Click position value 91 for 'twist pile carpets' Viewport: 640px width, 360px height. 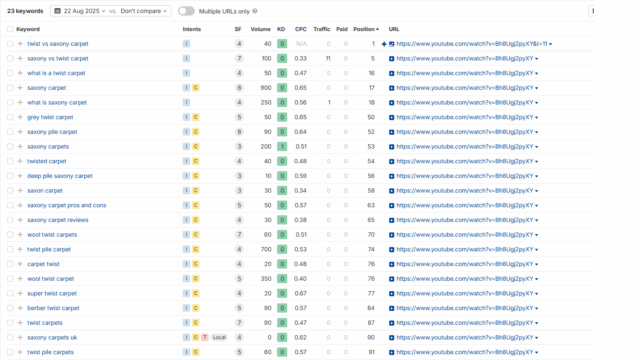[371, 352]
